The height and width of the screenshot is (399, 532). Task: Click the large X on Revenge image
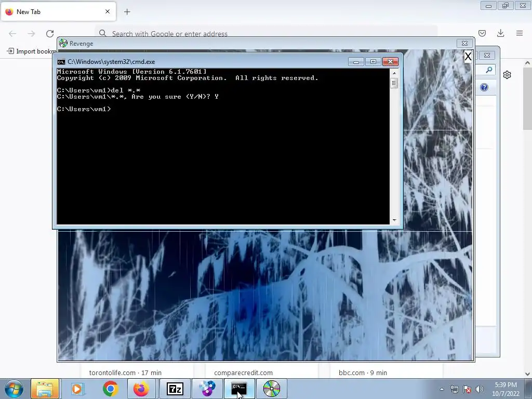pos(468,56)
